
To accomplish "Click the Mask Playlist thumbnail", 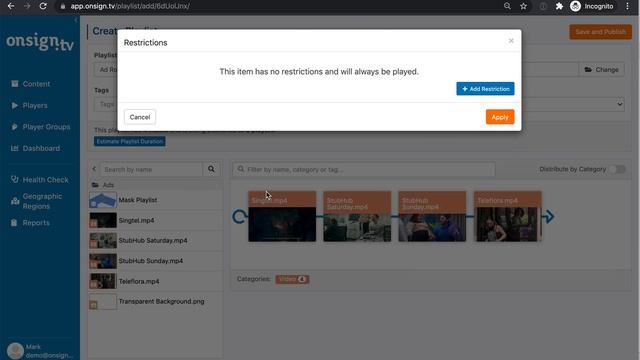I will pyautogui.click(x=103, y=200).
